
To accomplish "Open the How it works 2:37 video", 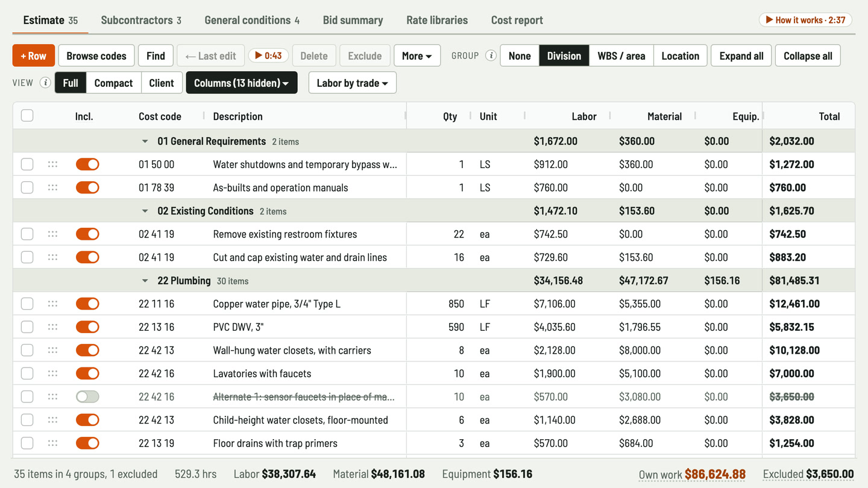I will pyautogui.click(x=805, y=20).
